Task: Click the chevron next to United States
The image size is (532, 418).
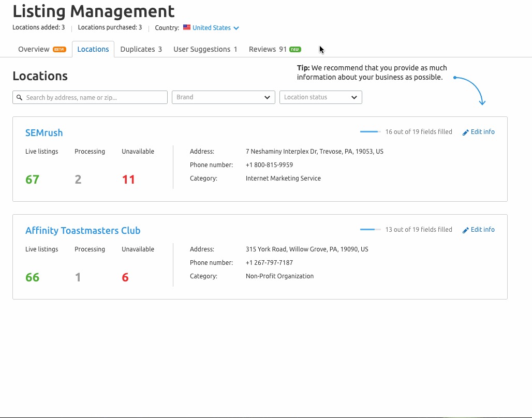Action: 236,28
